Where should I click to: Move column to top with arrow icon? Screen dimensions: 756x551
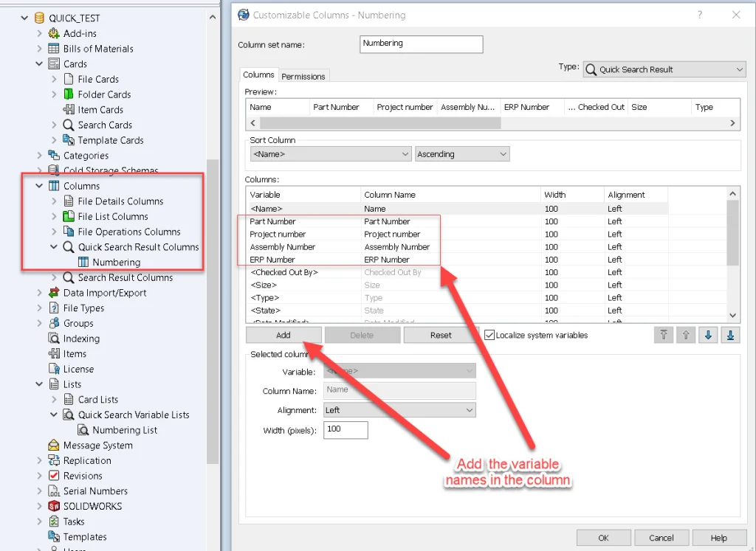[664, 335]
